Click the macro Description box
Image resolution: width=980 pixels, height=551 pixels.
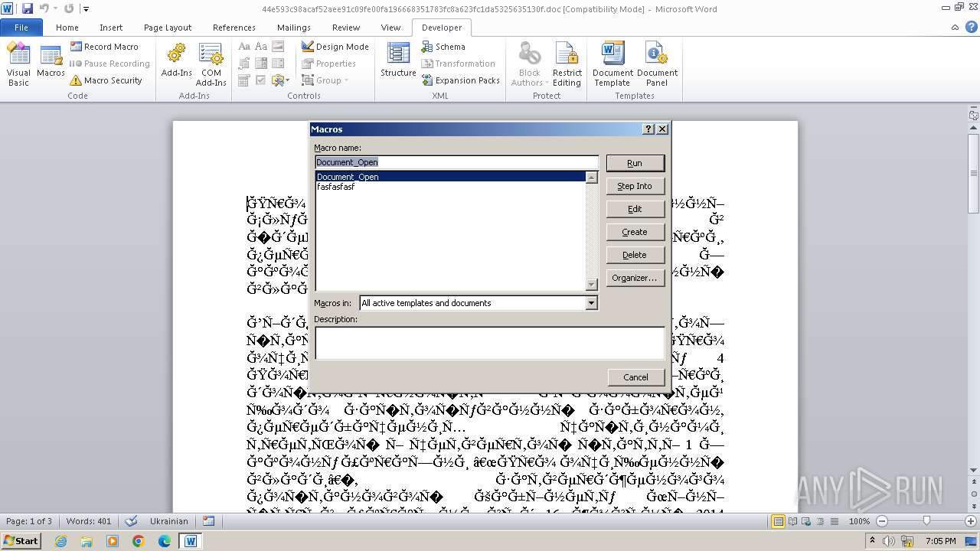point(489,343)
